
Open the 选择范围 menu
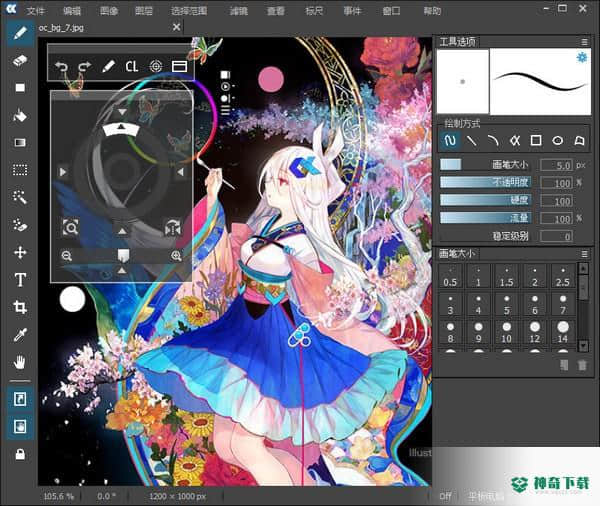click(x=189, y=10)
